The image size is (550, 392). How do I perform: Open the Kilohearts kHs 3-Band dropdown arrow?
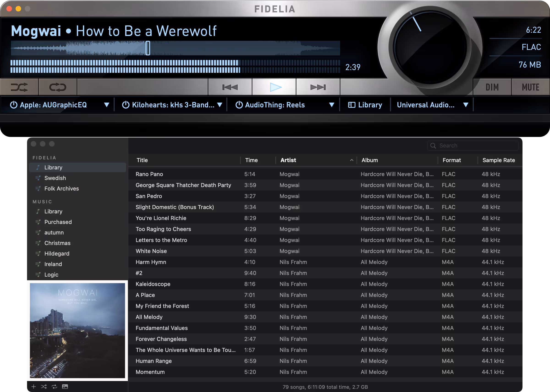[220, 105]
